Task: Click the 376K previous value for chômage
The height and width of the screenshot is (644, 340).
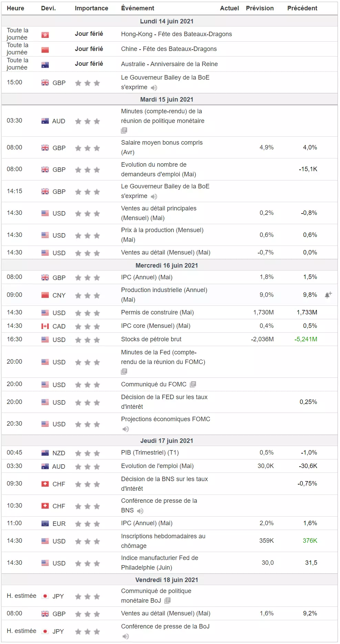Action: pos(310,541)
